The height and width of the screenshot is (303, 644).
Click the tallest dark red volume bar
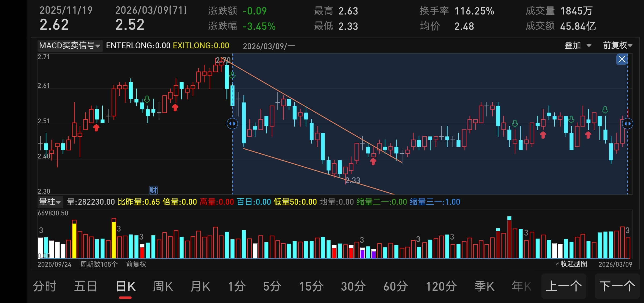pos(509,238)
